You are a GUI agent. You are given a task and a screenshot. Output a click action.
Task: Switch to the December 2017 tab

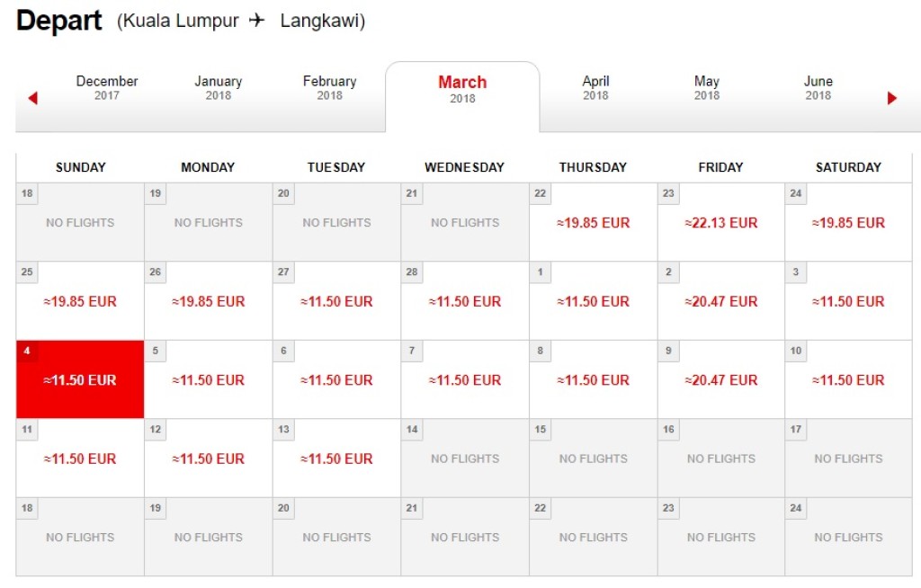point(107,88)
